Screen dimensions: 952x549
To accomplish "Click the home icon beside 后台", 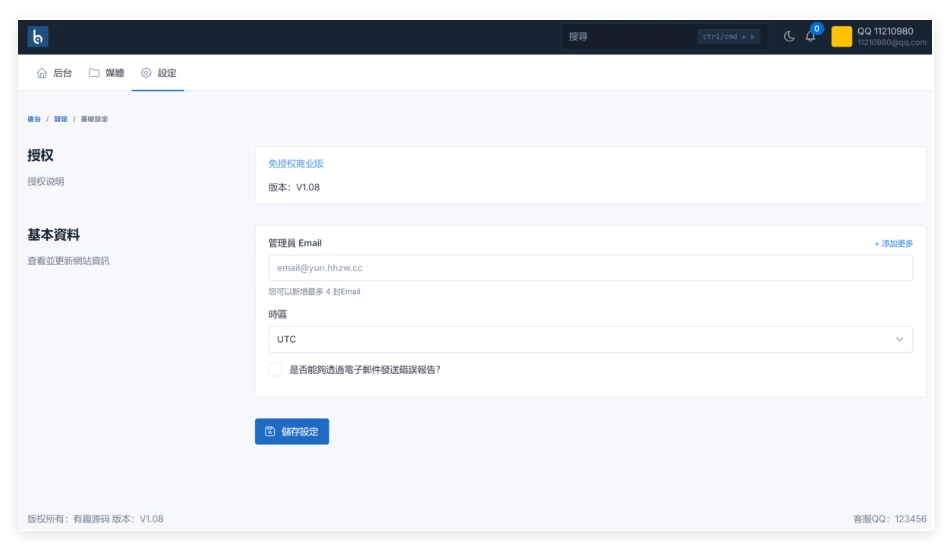I will (42, 73).
